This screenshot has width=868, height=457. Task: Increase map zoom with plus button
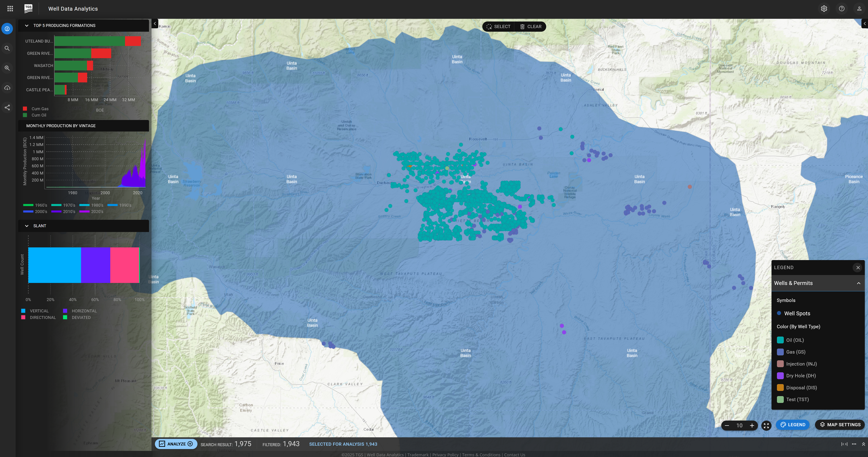(752, 426)
